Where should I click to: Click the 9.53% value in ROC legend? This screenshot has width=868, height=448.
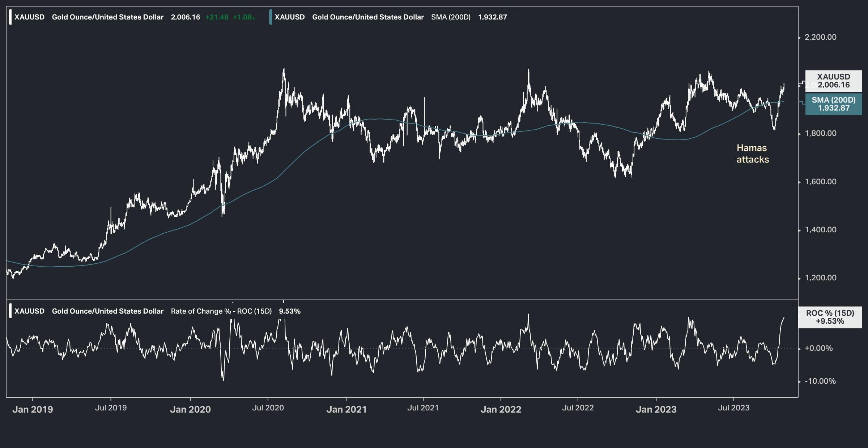coord(290,311)
